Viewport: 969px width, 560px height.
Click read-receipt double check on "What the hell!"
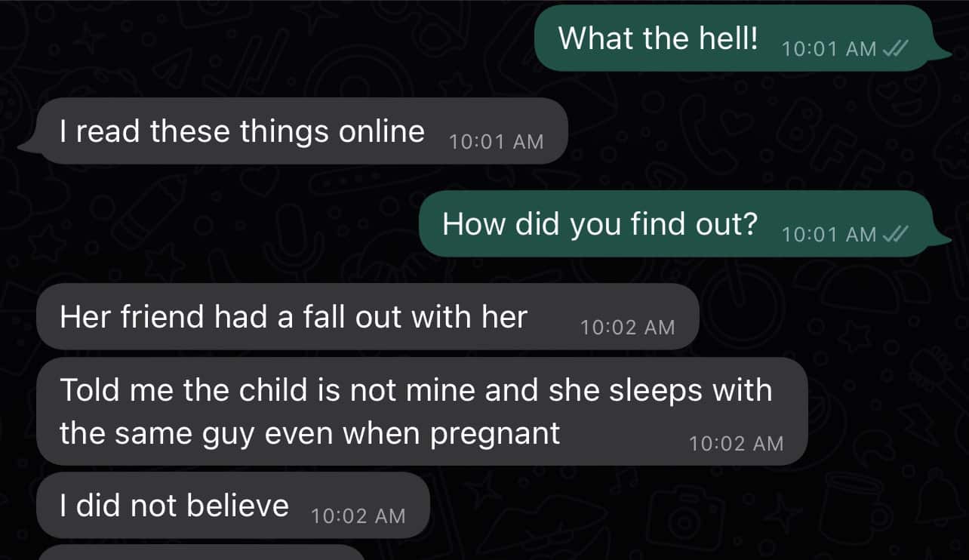896,48
